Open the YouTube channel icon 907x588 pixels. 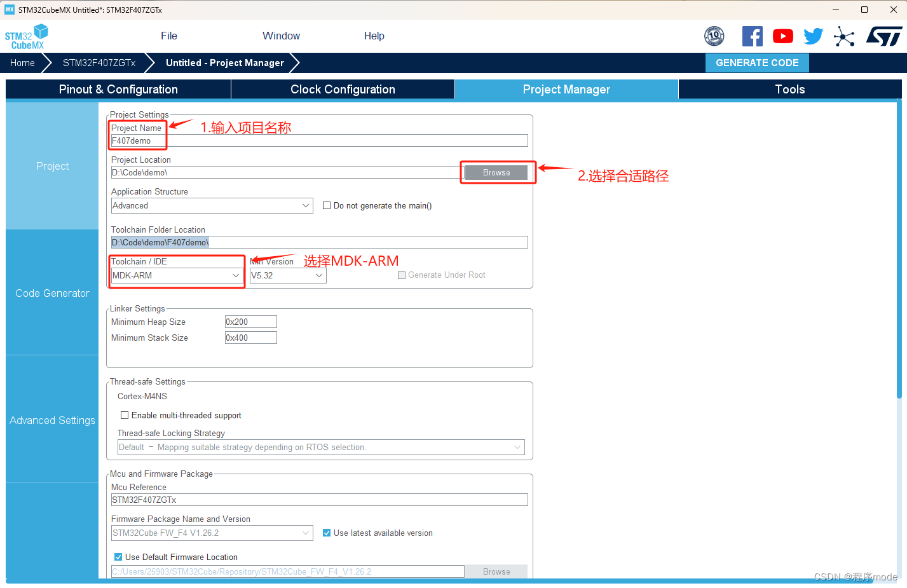[783, 36]
